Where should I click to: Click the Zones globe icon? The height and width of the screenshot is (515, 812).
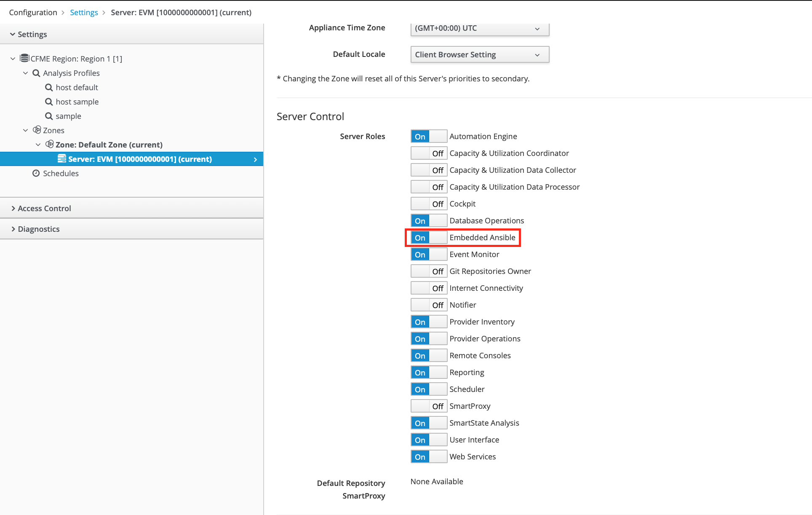[37, 130]
